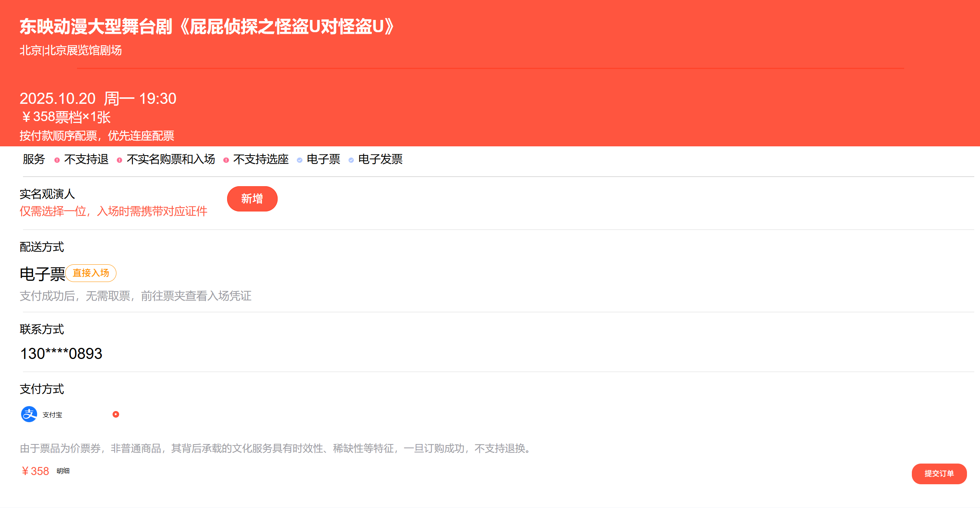
Task: Select the Alipay payment radio button
Action: pyautogui.click(x=116, y=414)
